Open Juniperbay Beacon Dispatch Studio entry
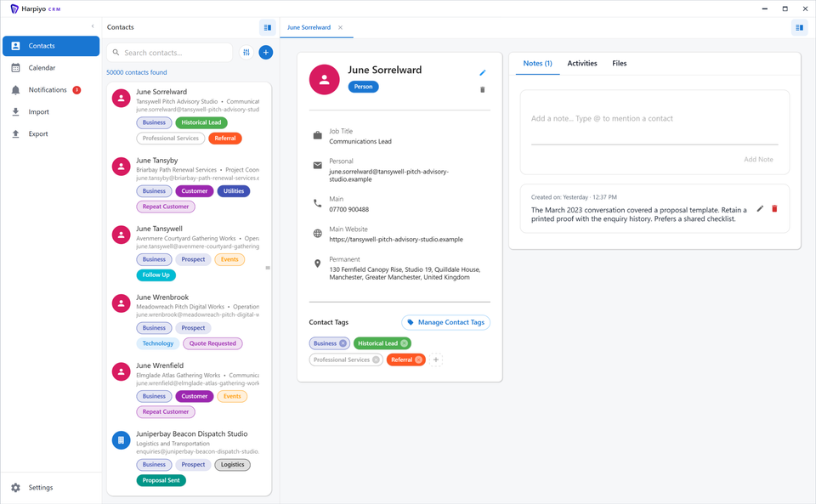 point(189,457)
